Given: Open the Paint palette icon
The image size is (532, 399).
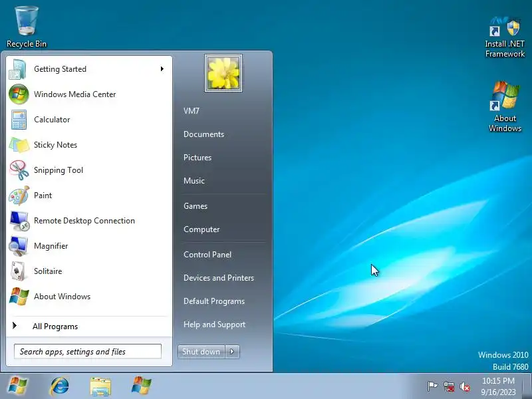Looking at the screenshot, I should click(19, 196).
